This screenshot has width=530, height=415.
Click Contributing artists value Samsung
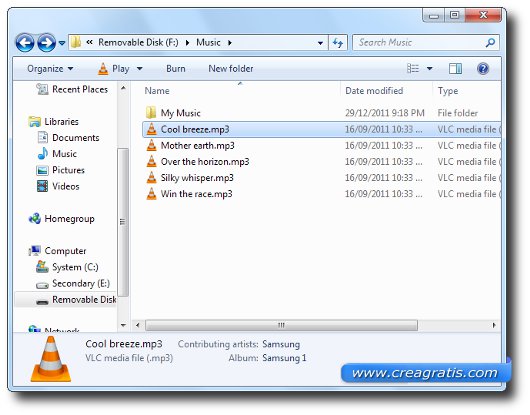point(281,344)
